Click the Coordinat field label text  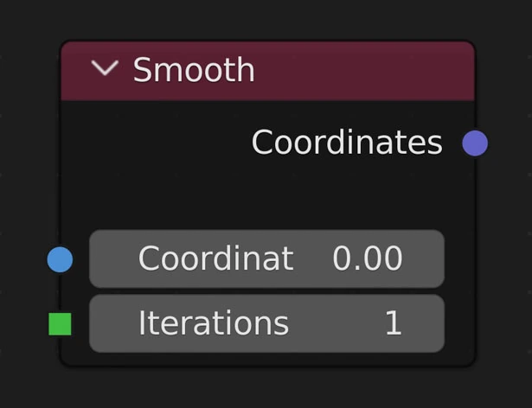215,258
